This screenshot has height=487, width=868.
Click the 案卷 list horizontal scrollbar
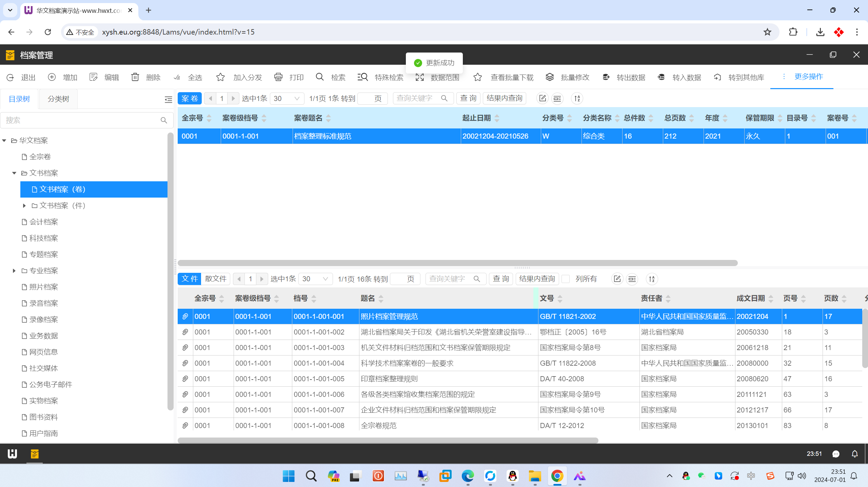point(457,263)
